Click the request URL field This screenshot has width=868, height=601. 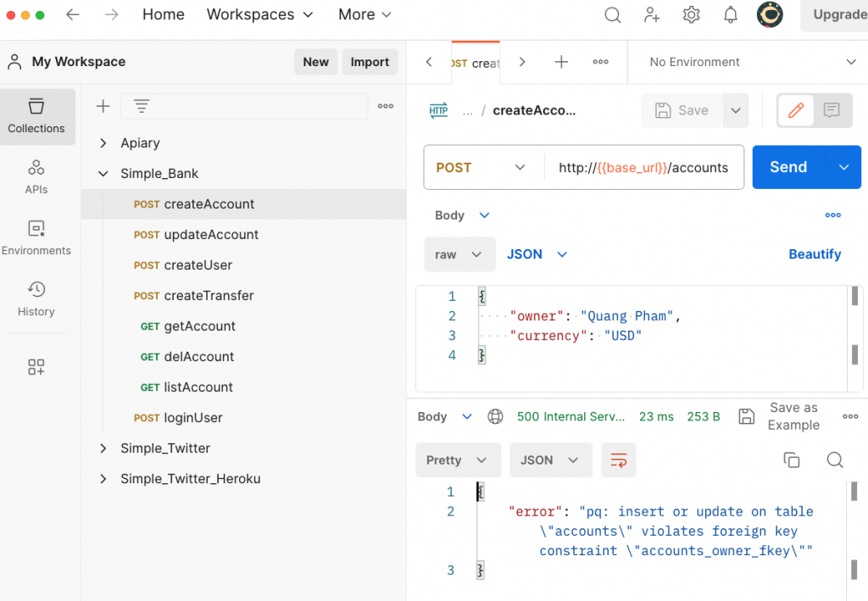(643, 168)
